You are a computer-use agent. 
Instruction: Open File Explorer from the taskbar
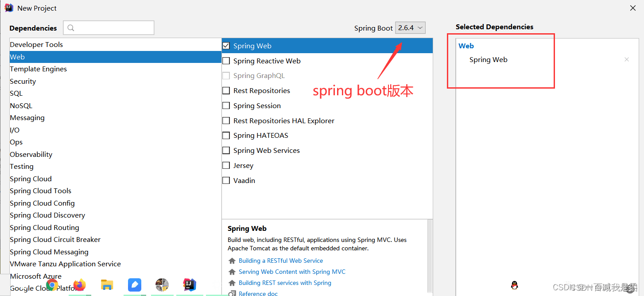(107, 284)
